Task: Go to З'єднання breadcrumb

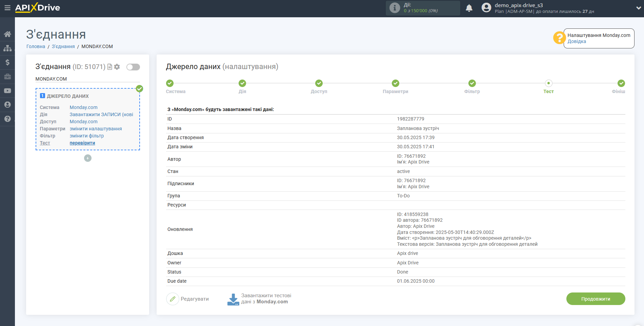Action: click(x=63, y=46)
